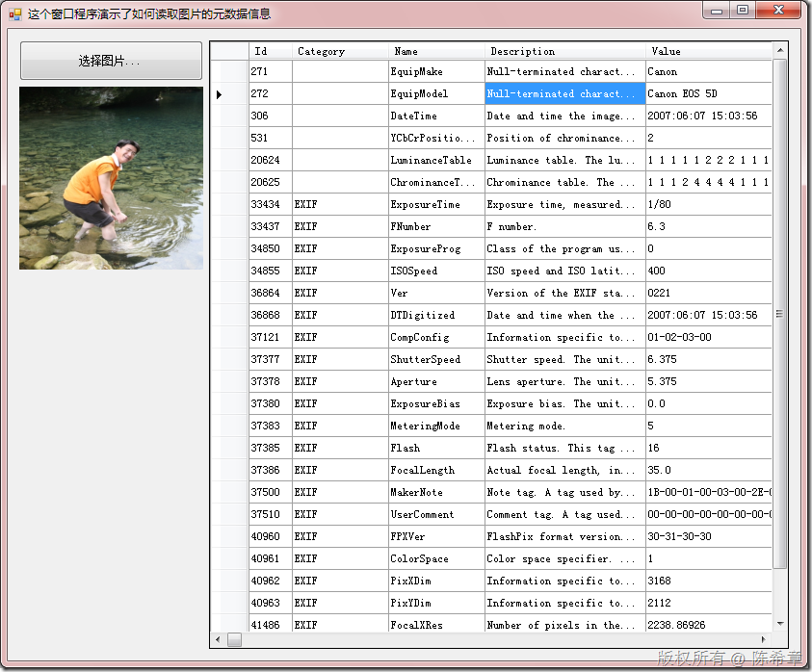The height and width of the screenshot is (672, 812).
Task: Close the window with the X button
Action: point(779,11)
